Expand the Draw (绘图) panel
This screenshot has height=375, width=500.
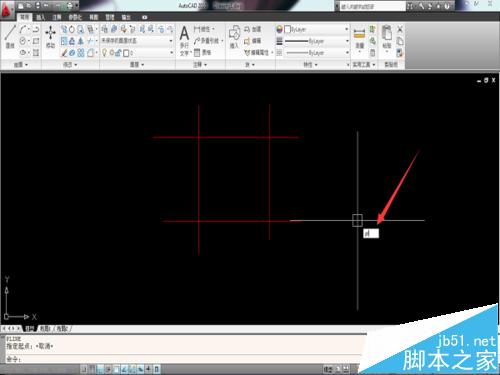pos(21,65)
